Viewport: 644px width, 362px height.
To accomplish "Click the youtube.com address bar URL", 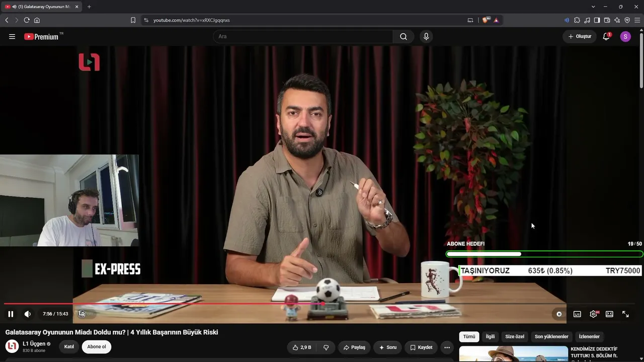I will point(191,20).
